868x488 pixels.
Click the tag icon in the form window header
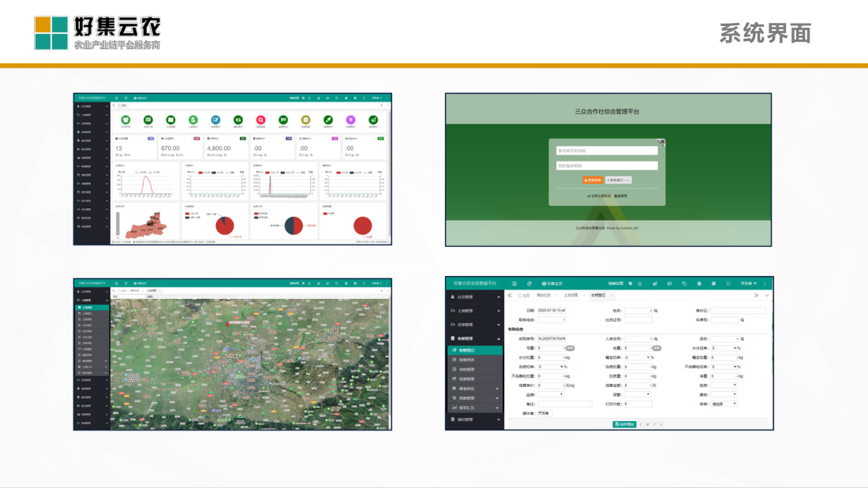tap(684, 283)
